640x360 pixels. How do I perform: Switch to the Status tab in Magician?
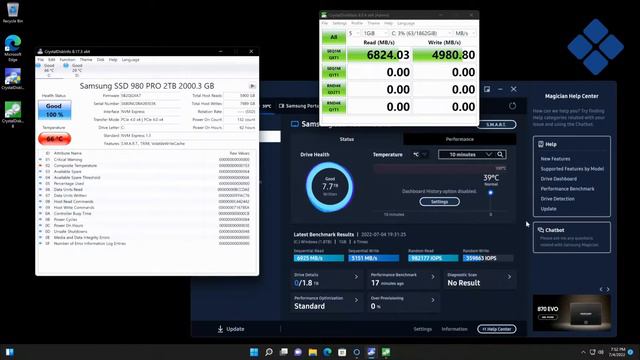click(347, 139)
